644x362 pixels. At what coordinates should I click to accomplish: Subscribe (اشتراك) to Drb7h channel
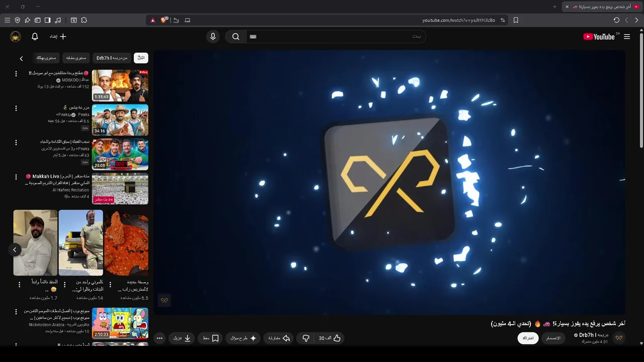528,338
